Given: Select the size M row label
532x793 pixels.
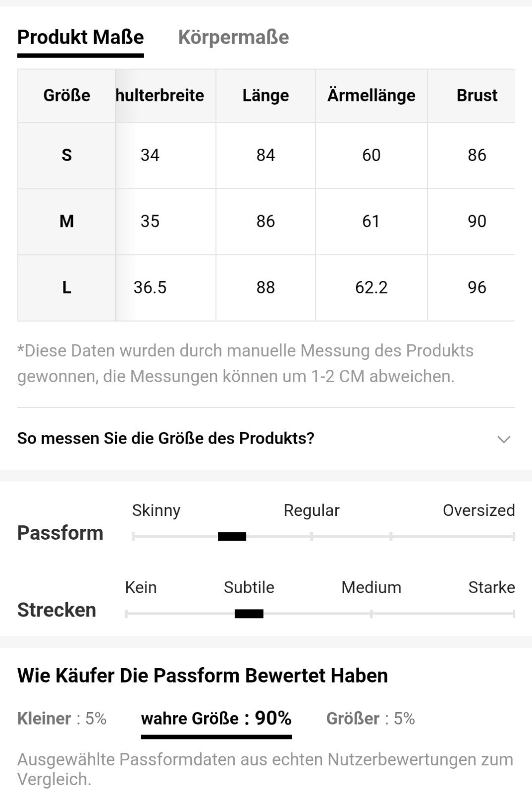Looking at the screenshot, I should click(x=67, y=221).
